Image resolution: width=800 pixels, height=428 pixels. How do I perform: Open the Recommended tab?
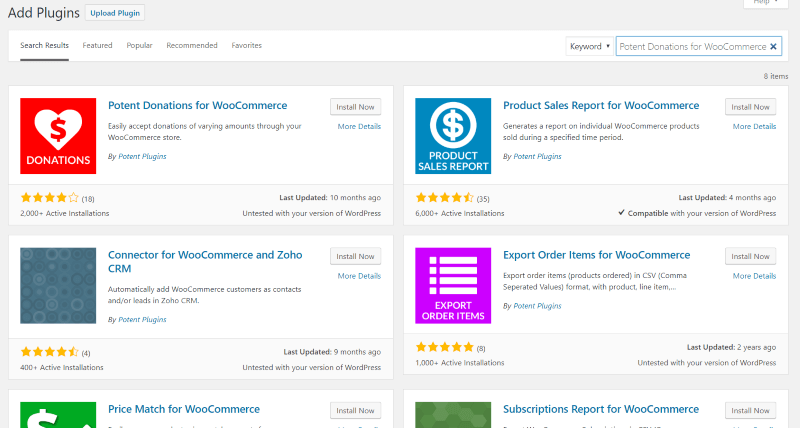(x=192, y=45)
